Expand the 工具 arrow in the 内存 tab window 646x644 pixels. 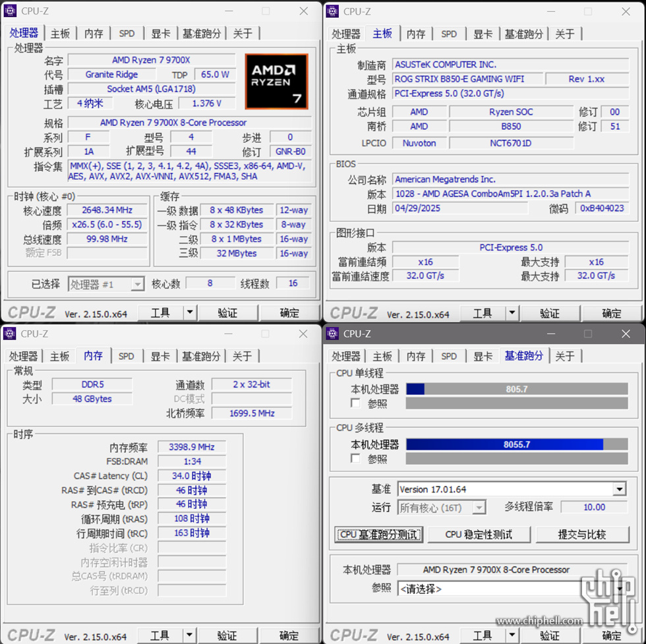click(189, 635)
